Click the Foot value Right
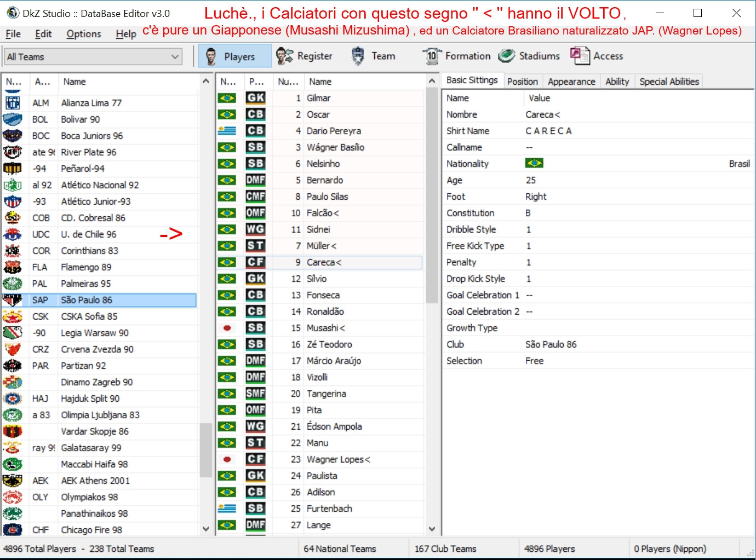The image size is (756, 560). pos(536,197)
